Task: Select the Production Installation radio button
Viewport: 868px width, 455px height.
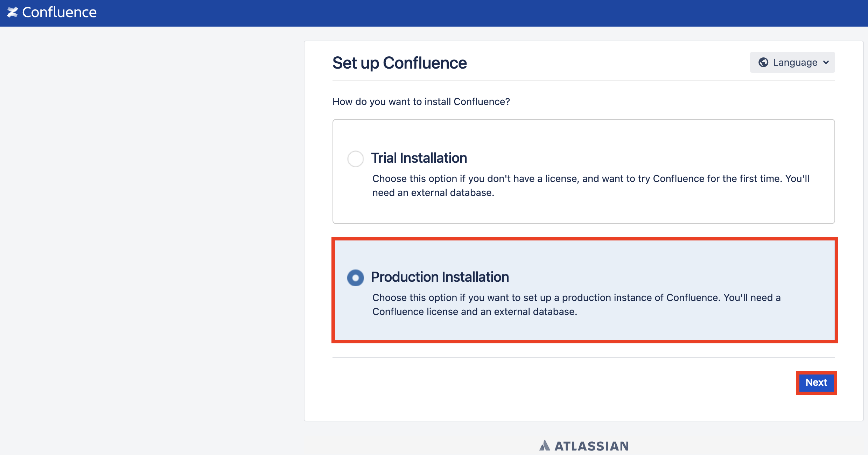Action: tap(355, 278)
